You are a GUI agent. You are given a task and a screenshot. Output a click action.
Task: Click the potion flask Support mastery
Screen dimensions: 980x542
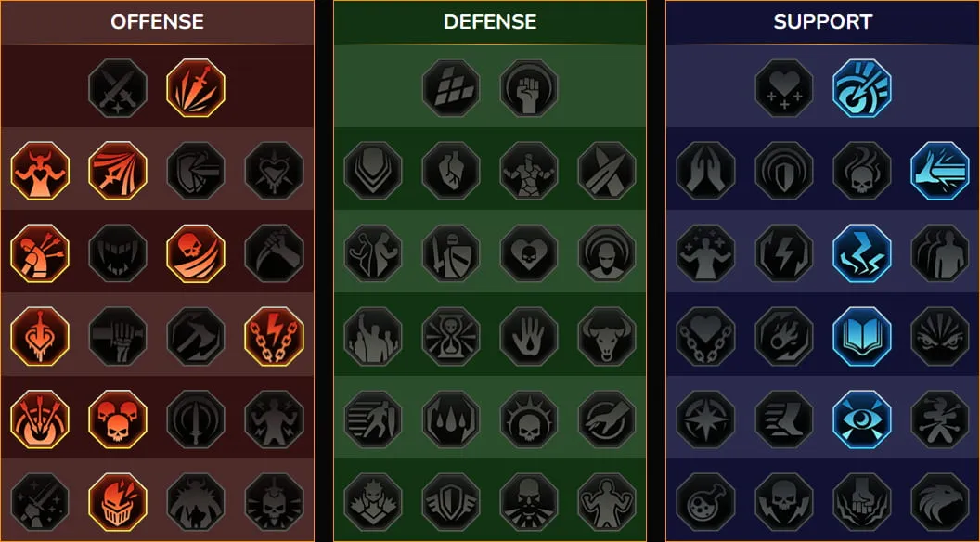705,502
